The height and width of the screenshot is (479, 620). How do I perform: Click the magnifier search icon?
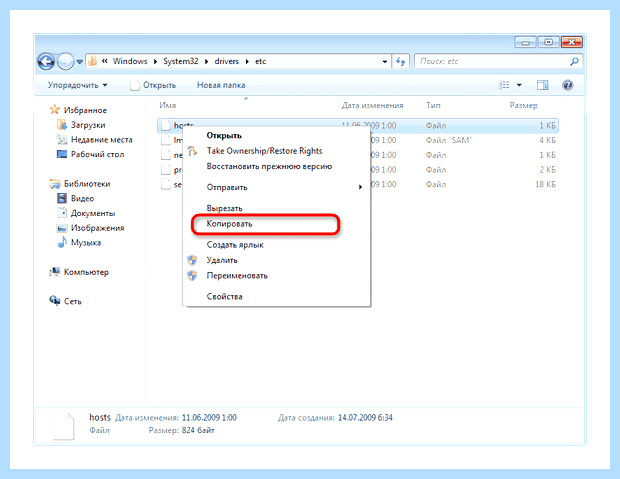click(575, 61)
